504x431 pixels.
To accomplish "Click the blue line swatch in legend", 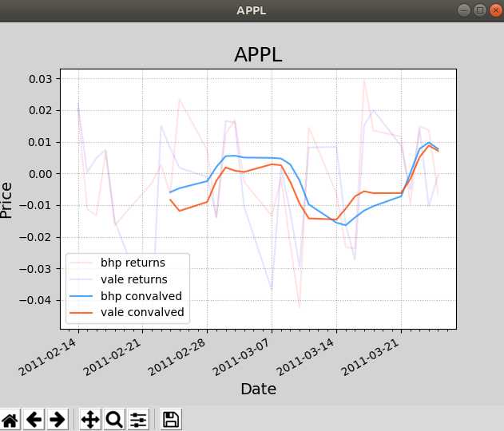I will point(81,296).
